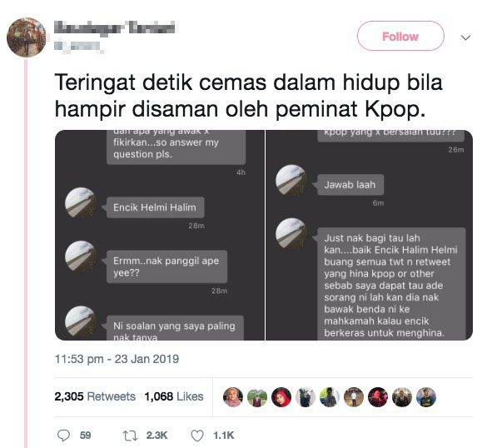The width and height of the screenshot is (487, 448).
Task: View first liker avatar with pink hijab
Action: point(233,397)
